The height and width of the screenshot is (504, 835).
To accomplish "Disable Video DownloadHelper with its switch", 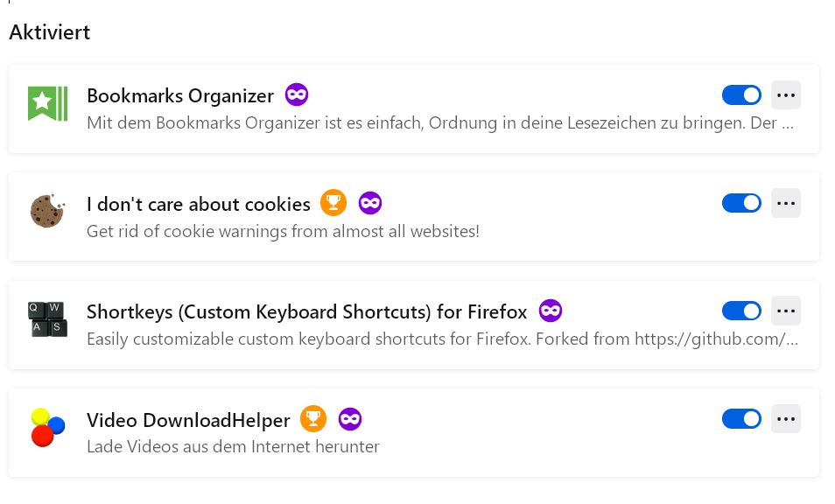I will 741,419.
